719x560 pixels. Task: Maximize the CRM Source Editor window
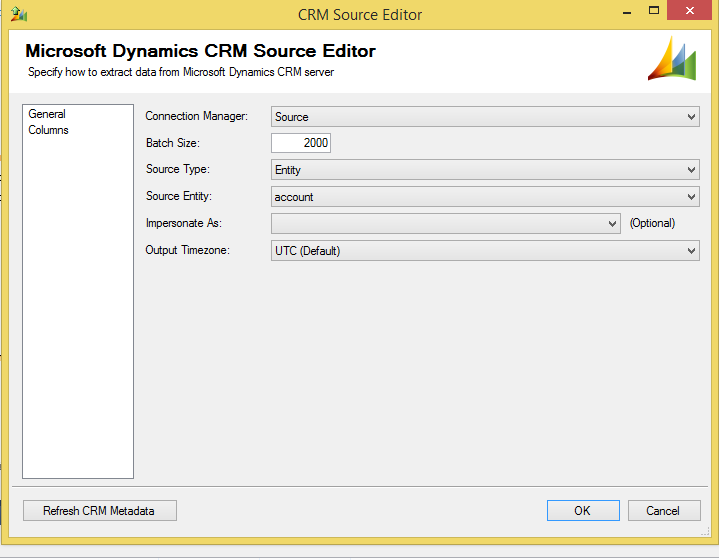click(654, 11)
